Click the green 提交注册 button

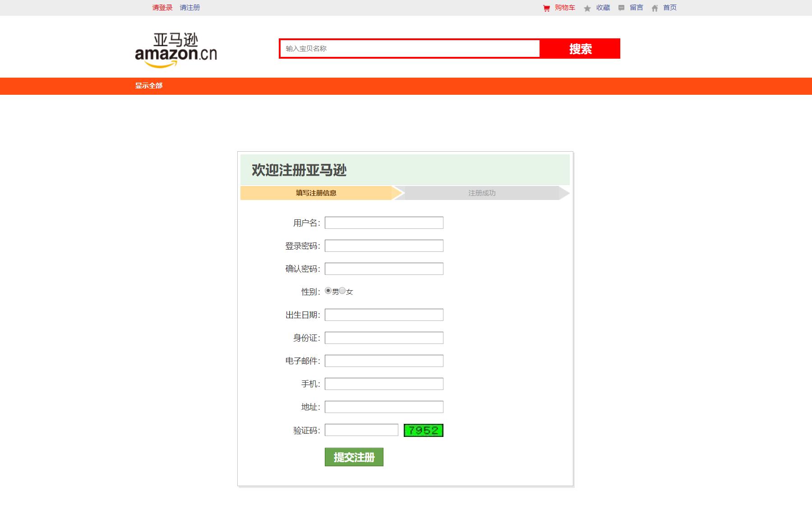tap(354, 457)
